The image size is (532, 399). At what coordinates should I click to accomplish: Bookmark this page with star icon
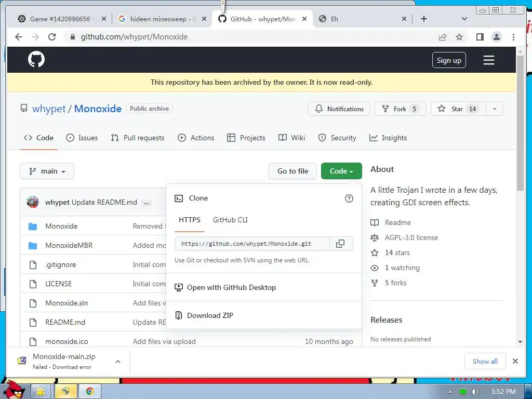(x=459, y=37)
